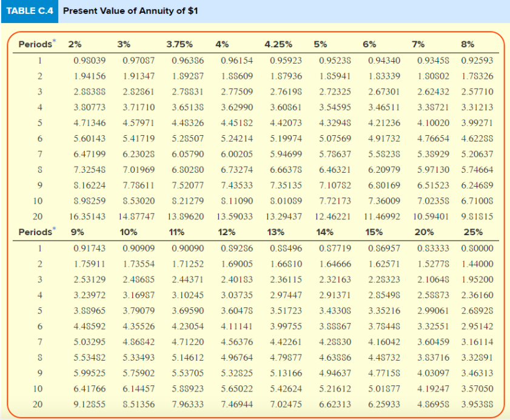Click the cell value 3.83716

point(433,358)
